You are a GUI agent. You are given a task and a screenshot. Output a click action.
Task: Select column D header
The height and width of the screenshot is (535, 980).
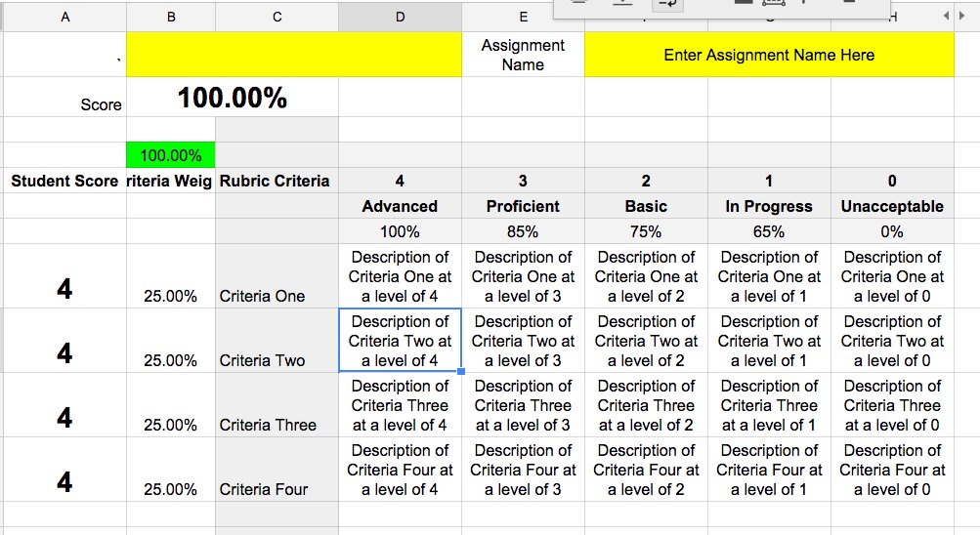tap(400, 18)
